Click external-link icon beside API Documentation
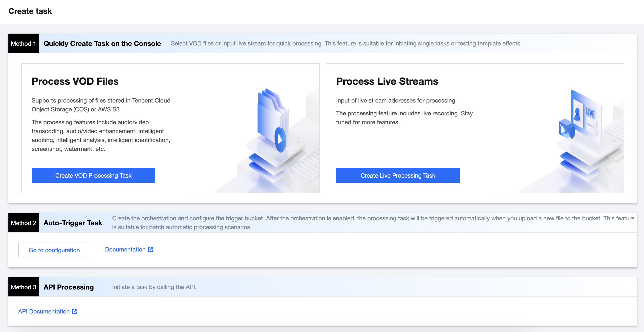This screenshot has height=332, width=644. (75, 311)
